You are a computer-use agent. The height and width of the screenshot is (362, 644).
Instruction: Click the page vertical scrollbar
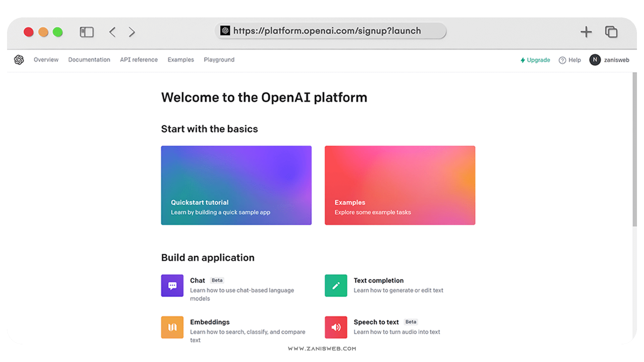click(635, 149)
